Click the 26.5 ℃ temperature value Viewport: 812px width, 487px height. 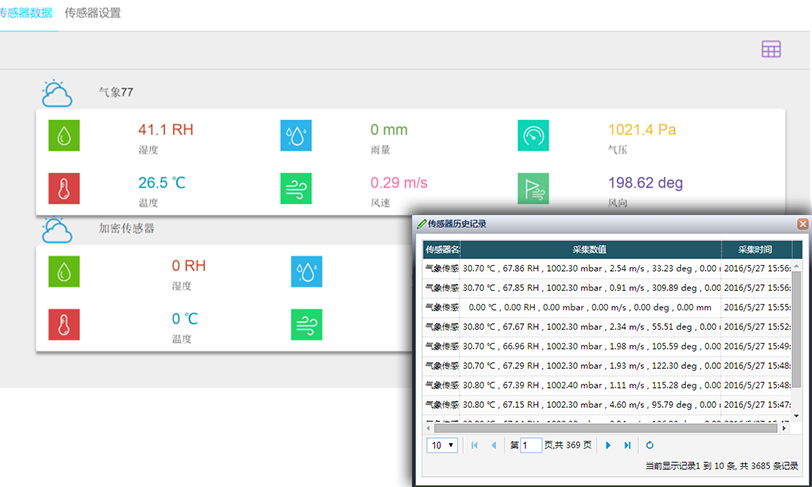click(x=162, y=182)
